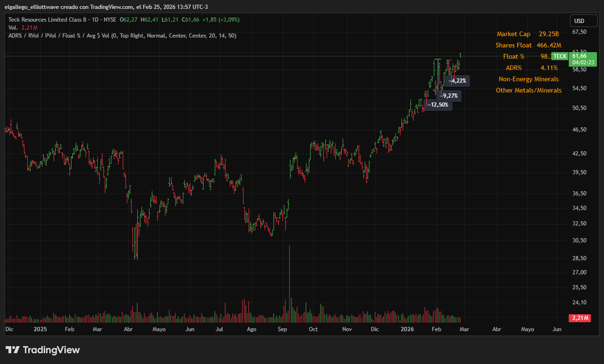The image size is (604, 364).
Task: Click the ADR% / RVol / PVol indicator legend
Action: point(122,36)
